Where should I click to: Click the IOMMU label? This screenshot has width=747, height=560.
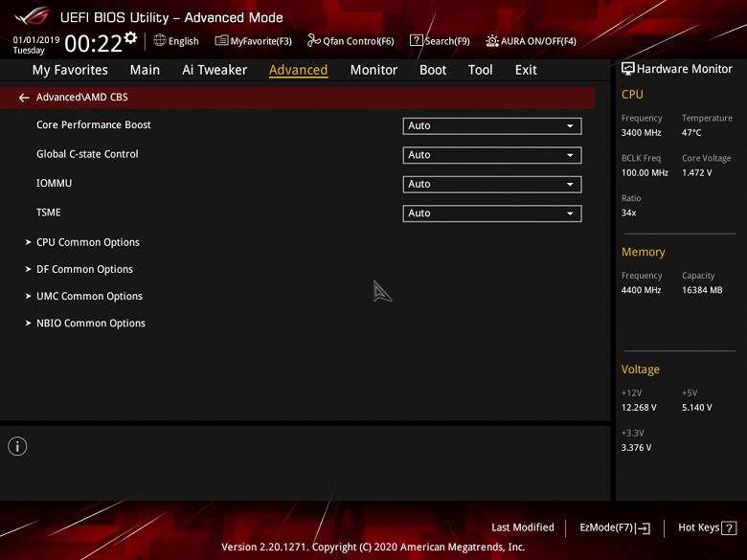pos(54,184)
